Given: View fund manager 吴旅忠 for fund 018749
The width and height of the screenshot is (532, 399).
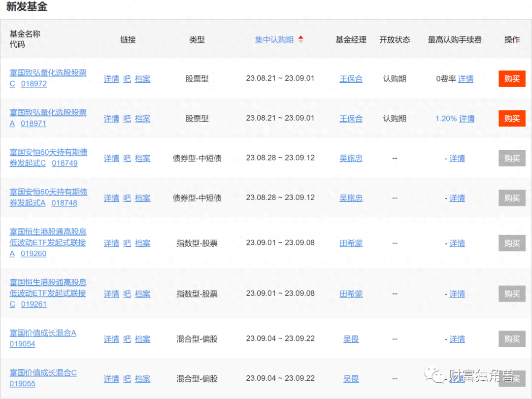Looking at the screenshot, I should tap(351, 159).
